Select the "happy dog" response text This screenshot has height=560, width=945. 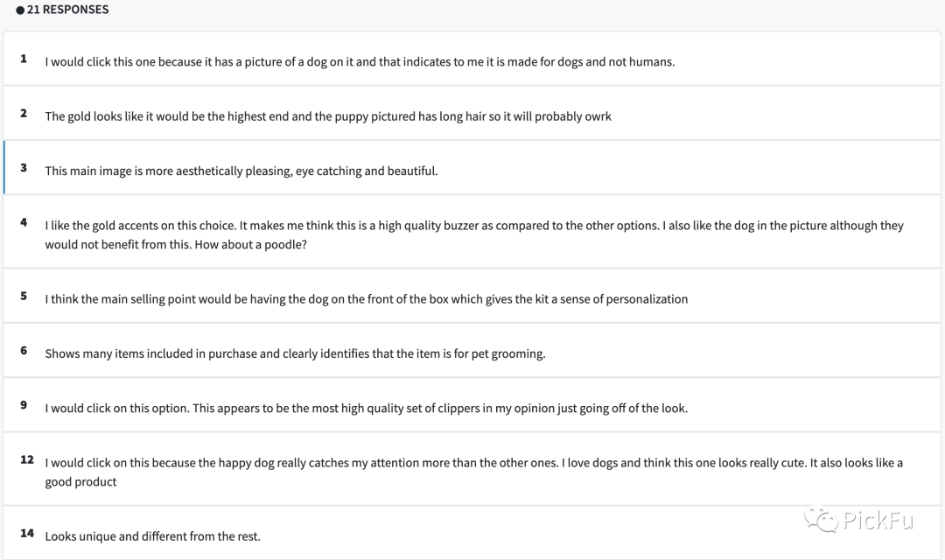[473, 472]
